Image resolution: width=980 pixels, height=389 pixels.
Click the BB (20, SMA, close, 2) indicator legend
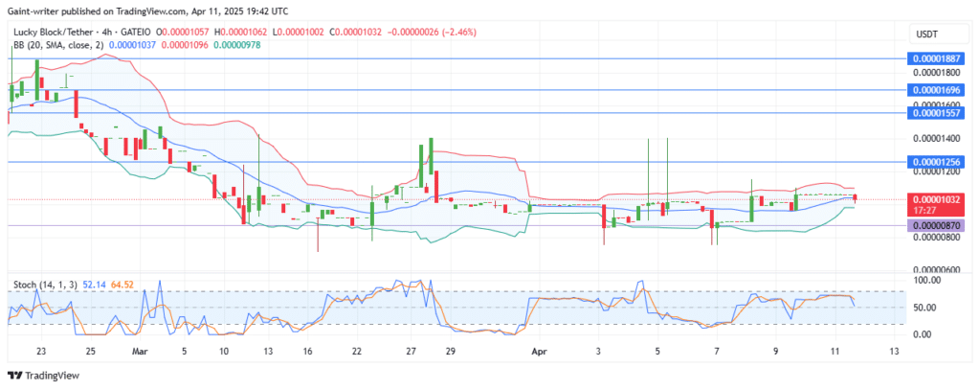[x=59, y=45]
